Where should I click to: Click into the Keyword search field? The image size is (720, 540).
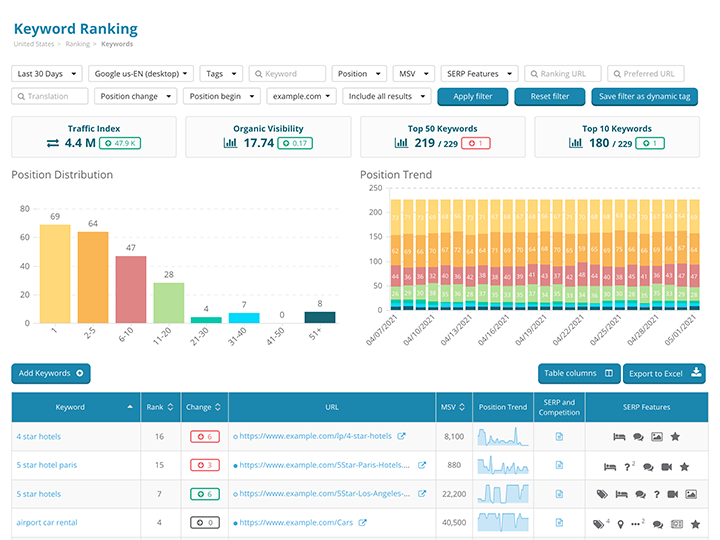[x=292, y=74]
